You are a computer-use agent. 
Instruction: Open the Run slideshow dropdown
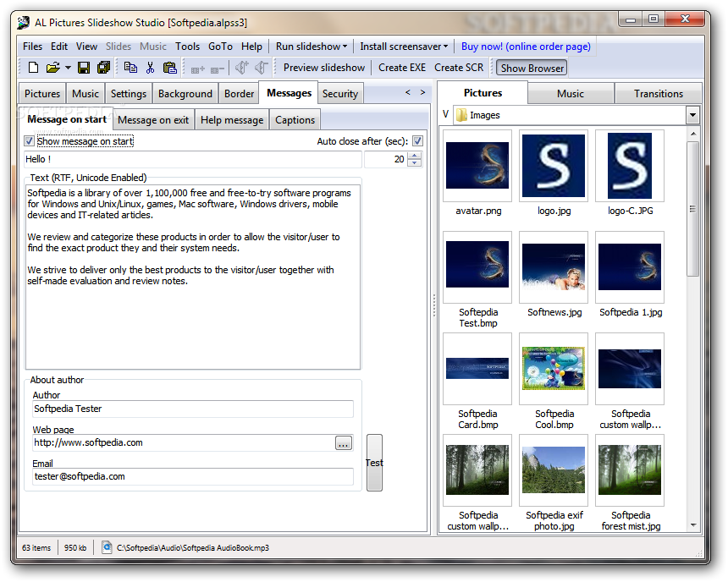tap(311, 47)
